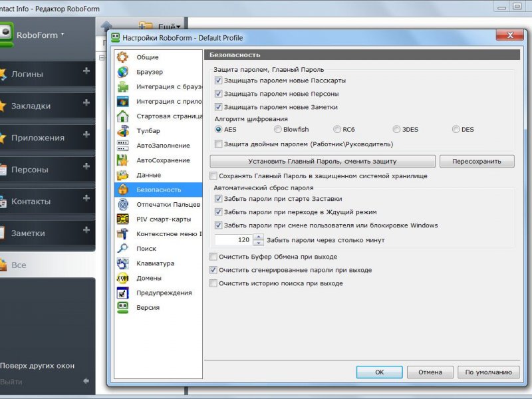Confirm settings with the OK button
The height and width of the screenshot is (399, 532).
[379, 372]
